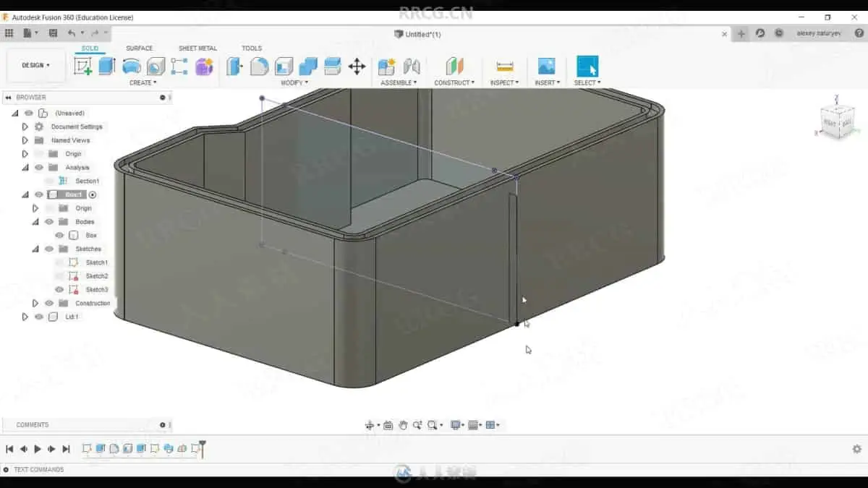868x488 pixels.
Task: Click the Midplane construct icon
Action: pos(454,67)
